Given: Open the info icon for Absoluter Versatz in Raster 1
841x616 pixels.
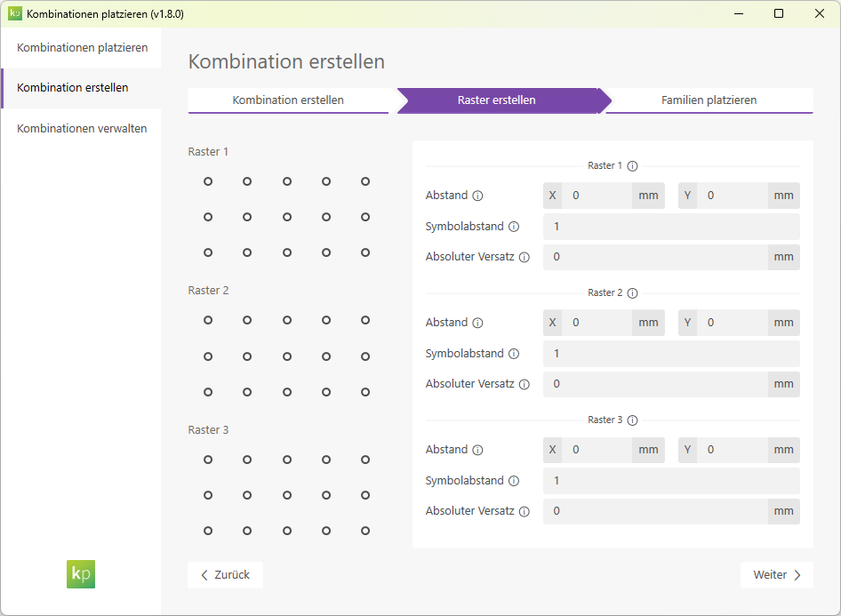Looking at the screenshot, I should pos(525,257).
